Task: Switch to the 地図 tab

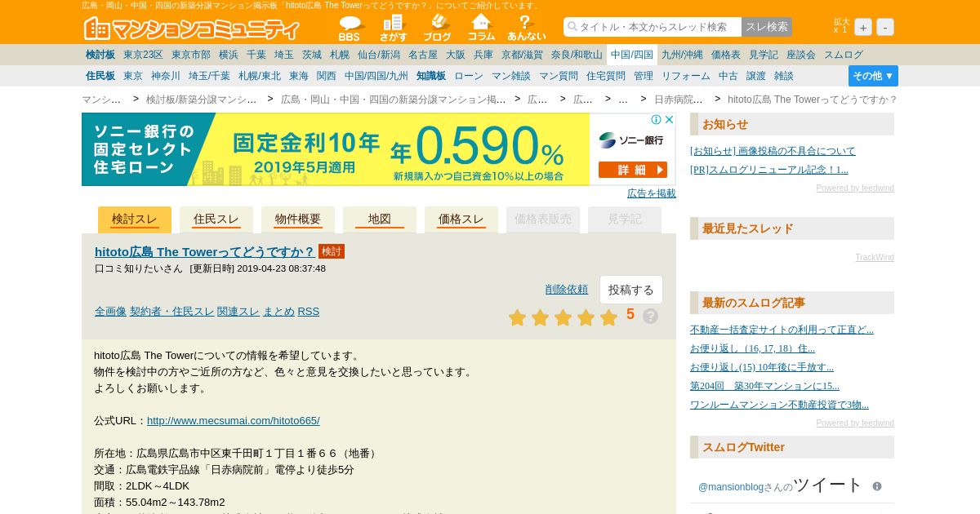Action: pos(380,219)
